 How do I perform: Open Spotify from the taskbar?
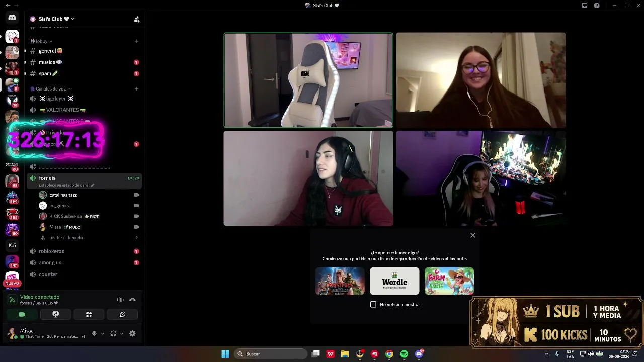point(404,354)
